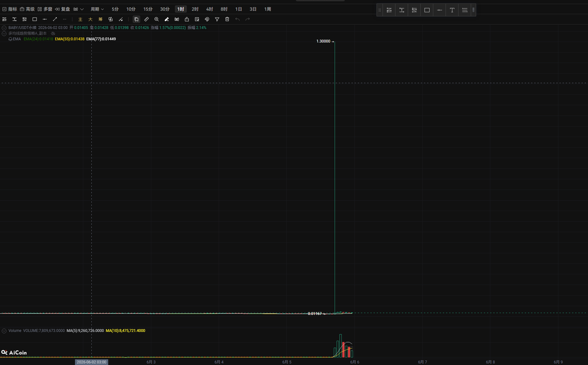Viewport: 588px width, 365px height.
Task: Open the drawings filter funnel
Action: (x=217, y=19)
